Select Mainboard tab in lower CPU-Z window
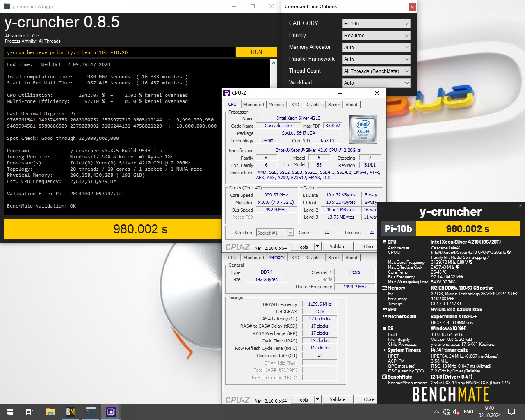 coord(253,258)
